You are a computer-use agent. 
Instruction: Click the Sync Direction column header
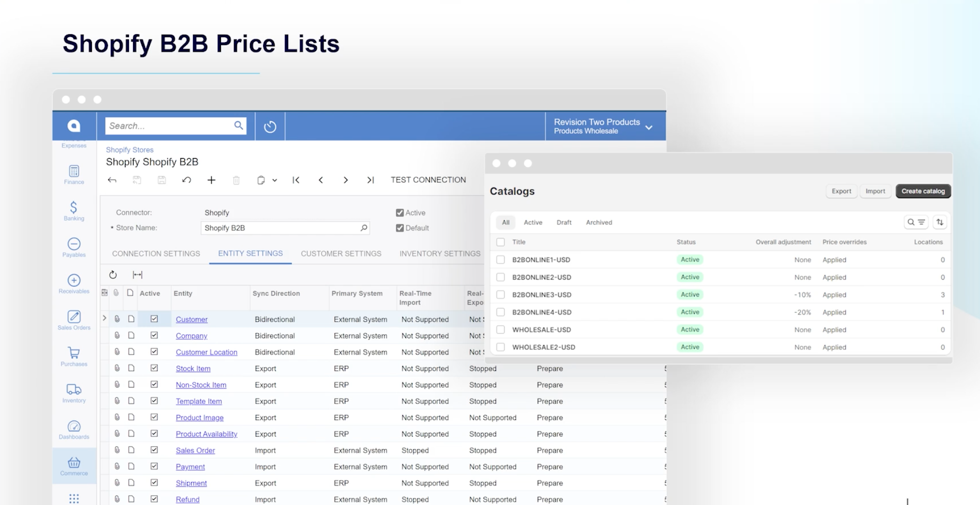click(x=276, y=294)
